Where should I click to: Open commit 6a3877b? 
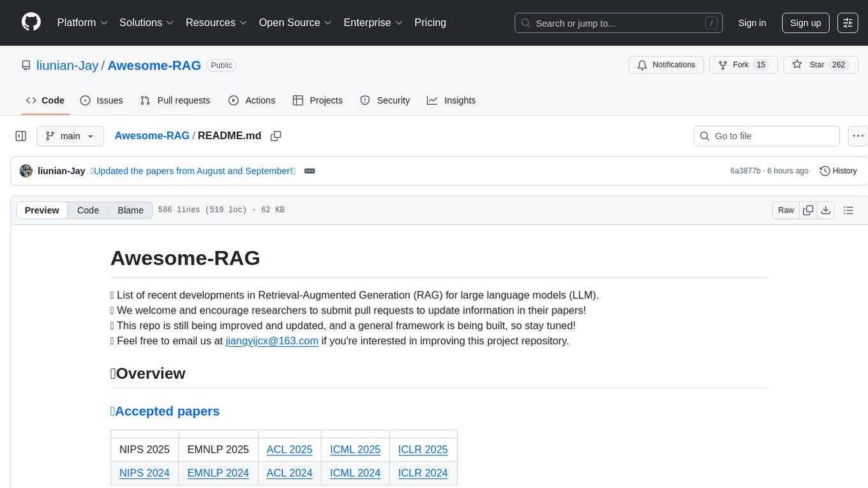745,171
